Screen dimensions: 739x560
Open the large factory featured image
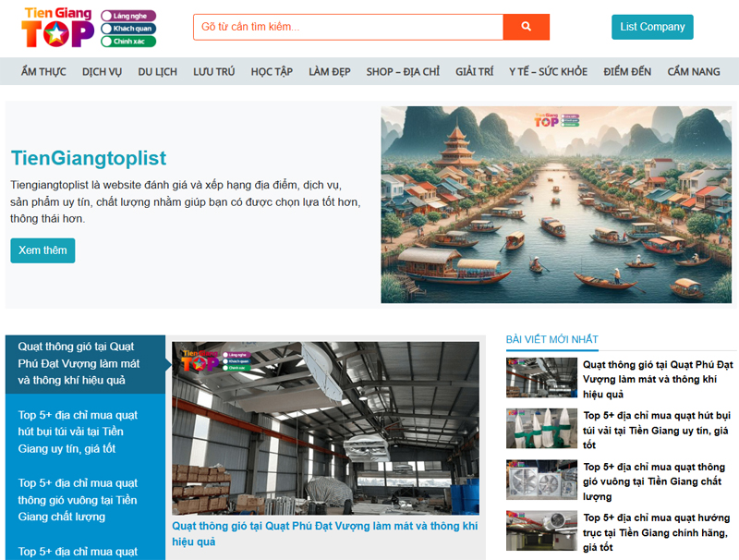325,428
